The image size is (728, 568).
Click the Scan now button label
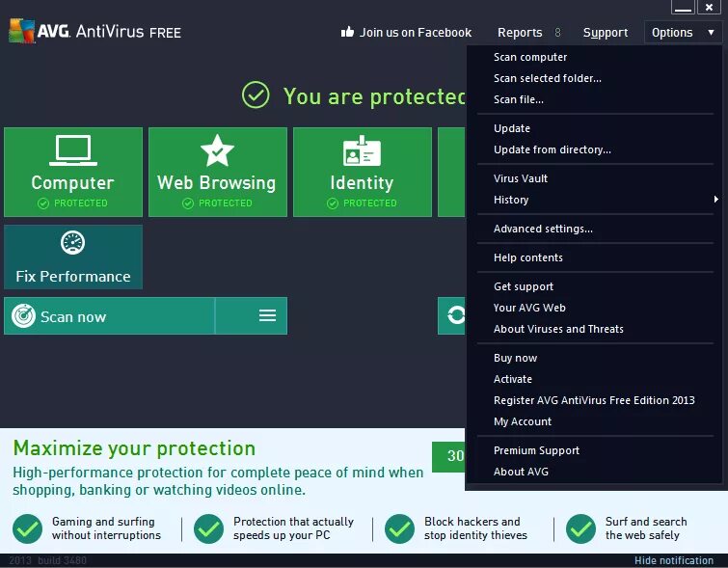[73, 316]
